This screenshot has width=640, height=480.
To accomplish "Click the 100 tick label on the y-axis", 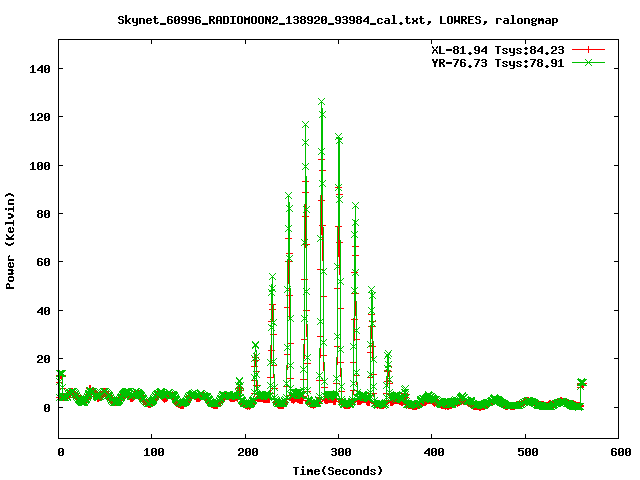I will (x=40, y=165).
